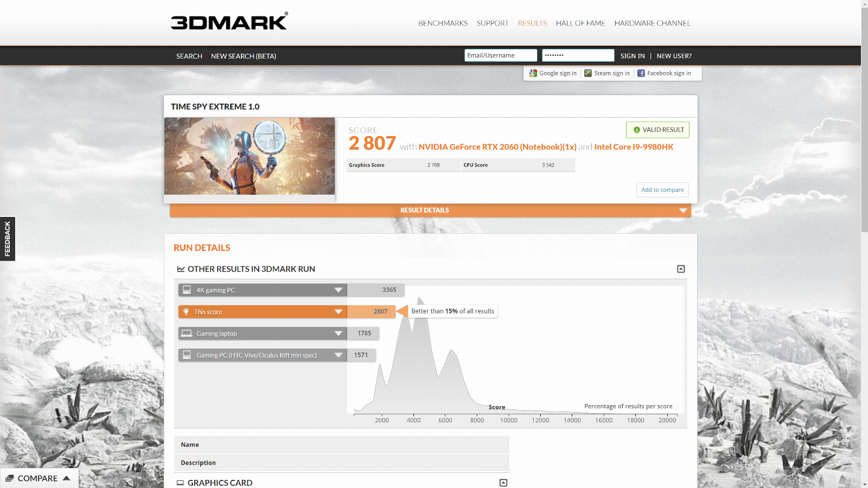Collapse the Graphics Card section
The image size is (868, 488).
tap(503, 483)
